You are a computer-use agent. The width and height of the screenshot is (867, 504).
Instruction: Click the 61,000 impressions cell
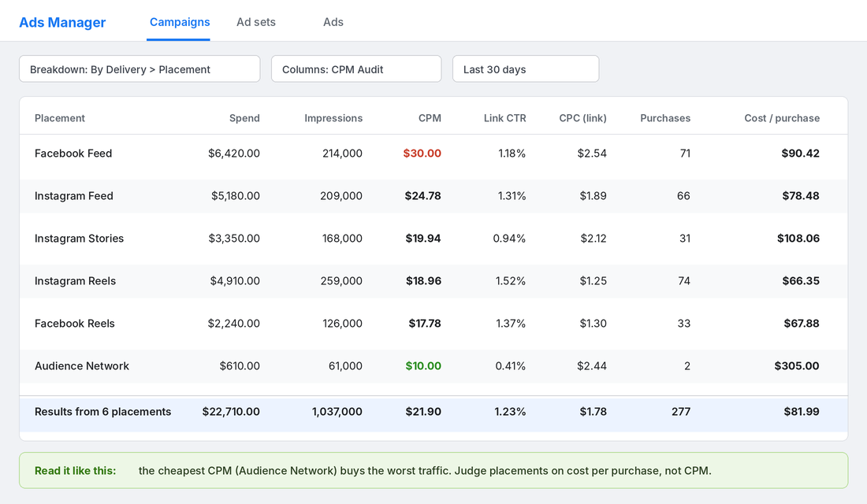(345, 366)
